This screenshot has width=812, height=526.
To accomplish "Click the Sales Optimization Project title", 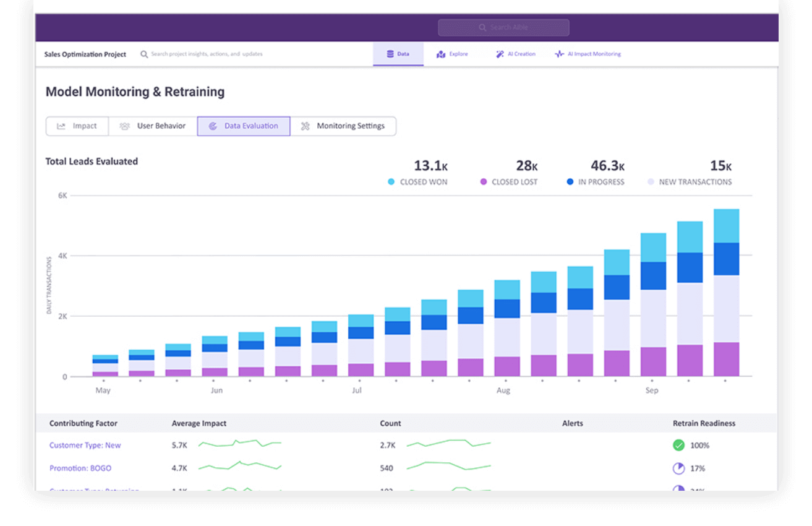I will tap(85, 54).
